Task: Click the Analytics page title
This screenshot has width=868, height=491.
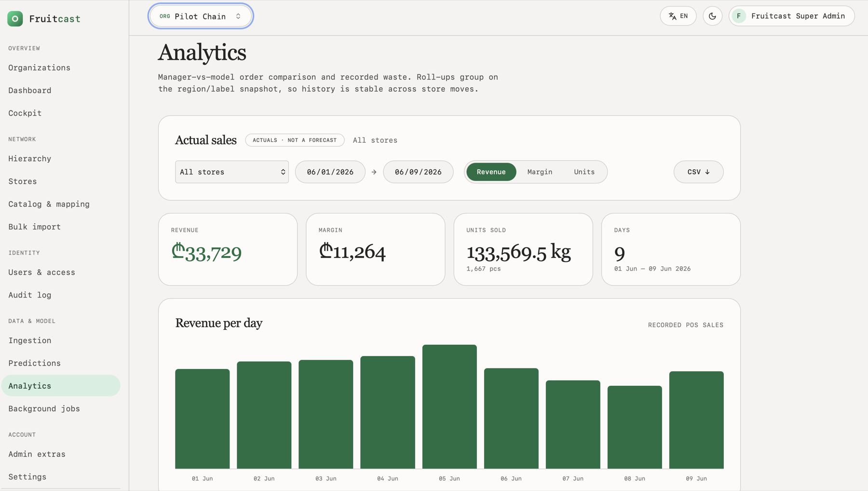Action: [x=202, y=52]
